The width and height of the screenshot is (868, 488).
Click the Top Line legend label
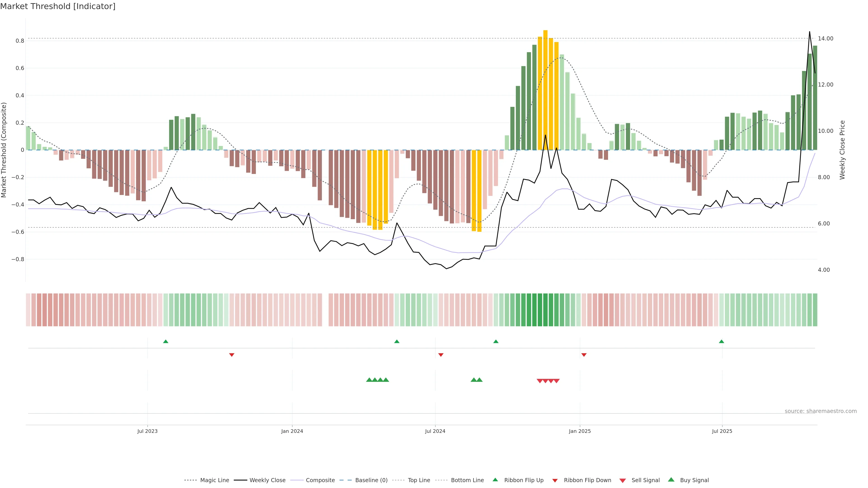[x=419, y=480]
